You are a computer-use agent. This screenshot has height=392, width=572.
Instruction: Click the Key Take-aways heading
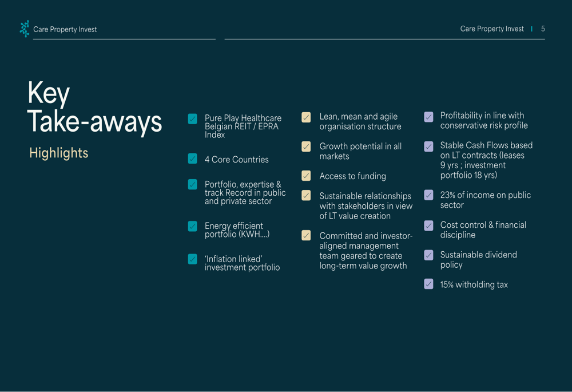coord(94,108)
